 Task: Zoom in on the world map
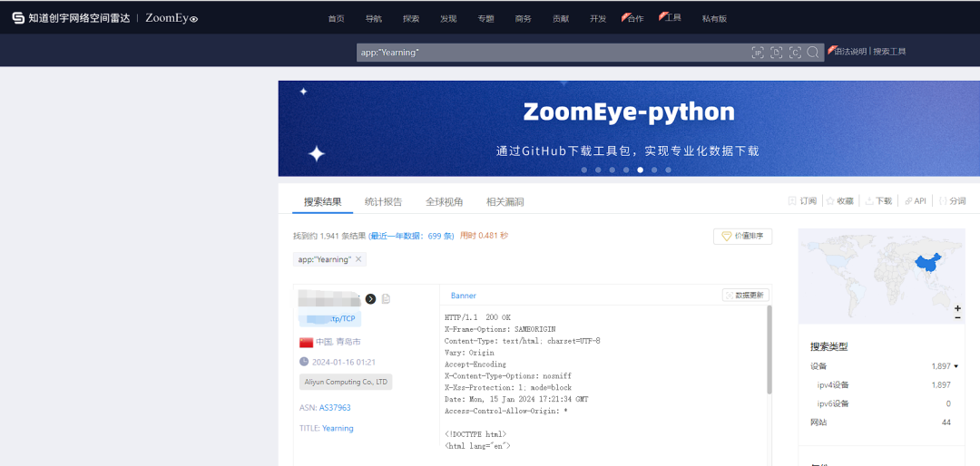(x=957, y=308)
